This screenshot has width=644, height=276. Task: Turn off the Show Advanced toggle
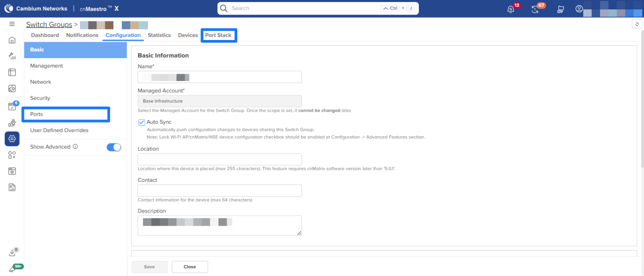point(114,147)
